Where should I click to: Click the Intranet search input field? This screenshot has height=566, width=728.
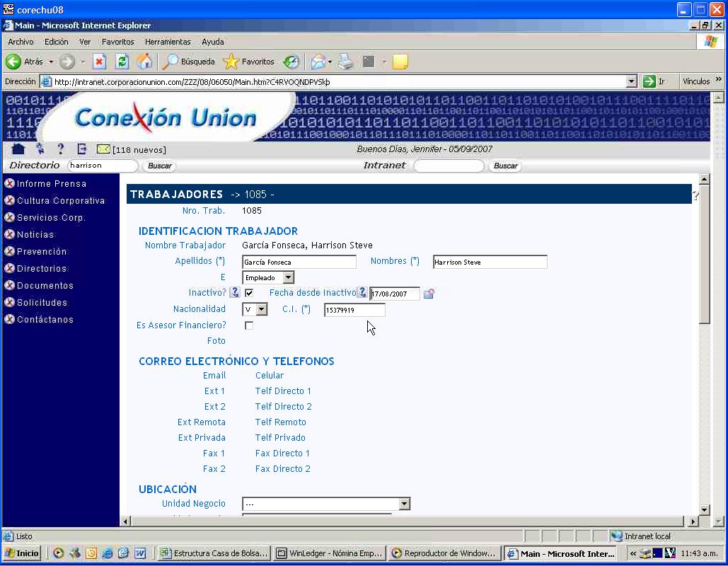pyautogui.click(x=449, y=166)
